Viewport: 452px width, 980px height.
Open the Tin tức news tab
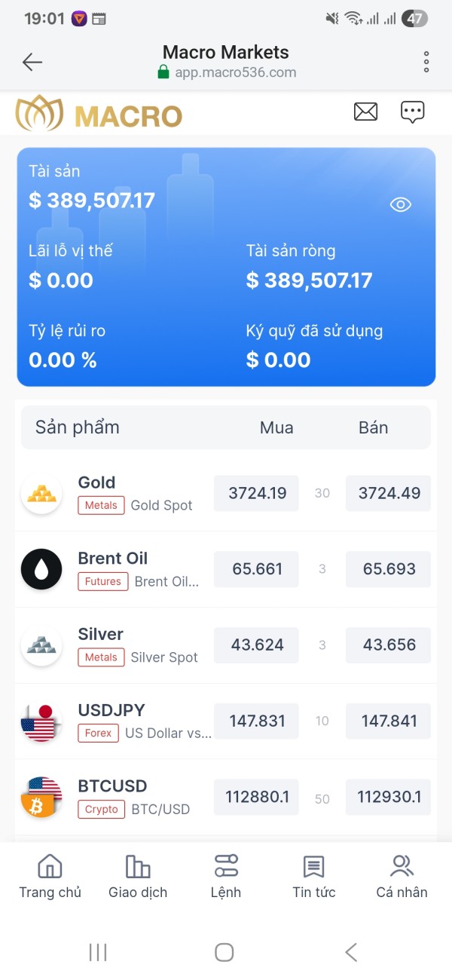tap(313, 876)
